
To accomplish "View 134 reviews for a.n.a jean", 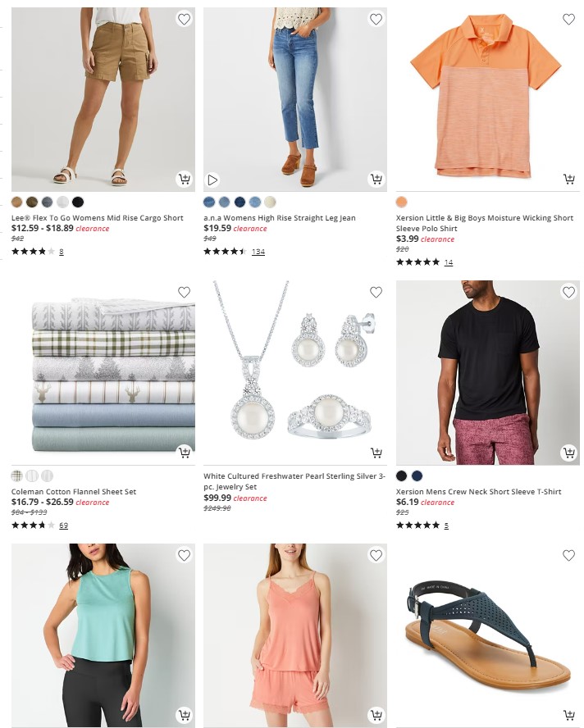I will pyautogui.click(x=258, y=252).
